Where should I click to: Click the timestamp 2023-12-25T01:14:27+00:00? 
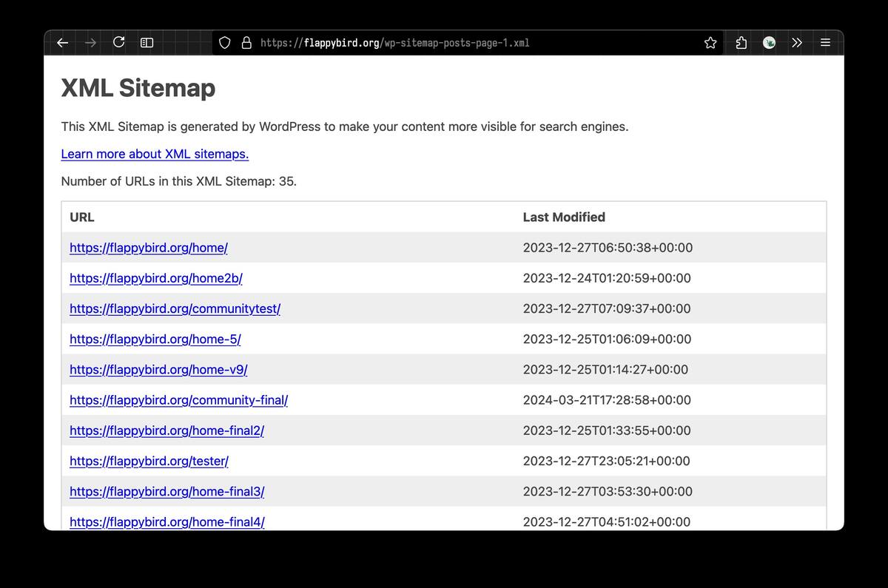[605, 369]
